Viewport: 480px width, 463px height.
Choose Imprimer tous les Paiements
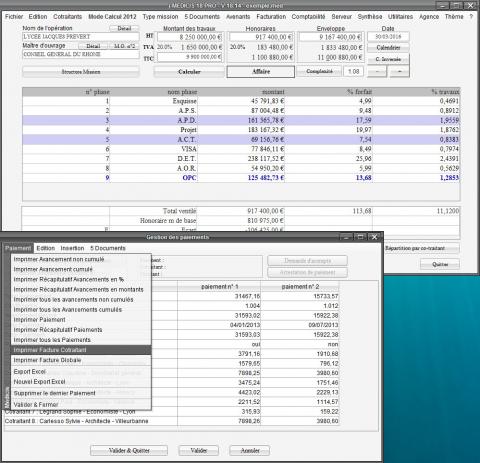pos(81,340)
